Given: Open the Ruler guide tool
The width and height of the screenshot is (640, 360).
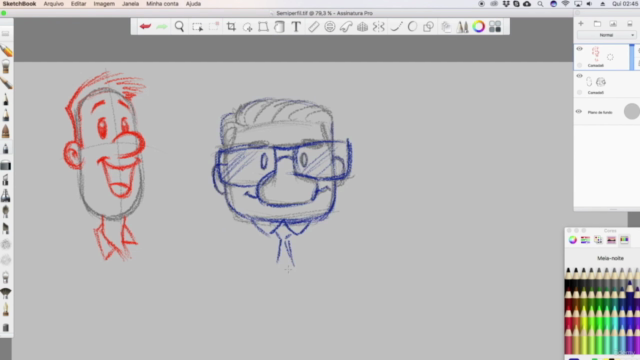Looking at the screenshot, I should coord(313,27).
